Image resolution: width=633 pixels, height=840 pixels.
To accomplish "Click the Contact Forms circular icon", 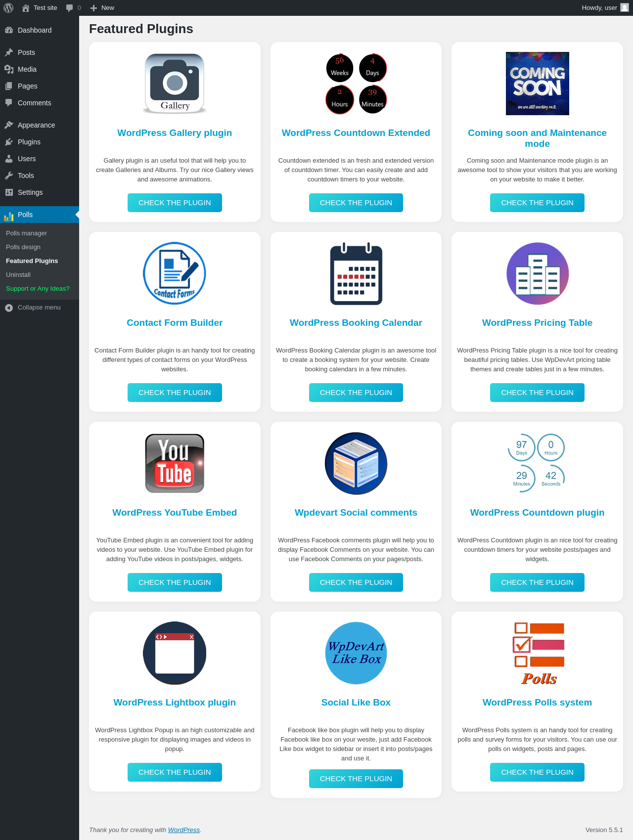I will 175,273.
